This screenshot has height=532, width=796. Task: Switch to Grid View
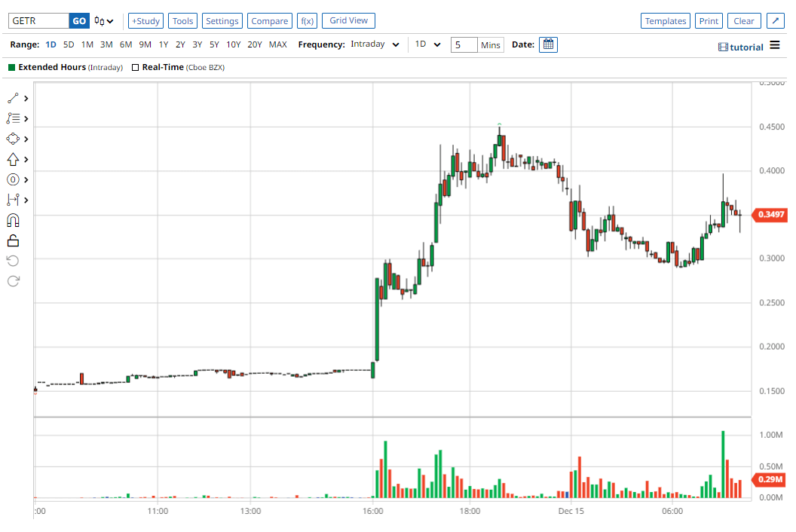point(349,20)
